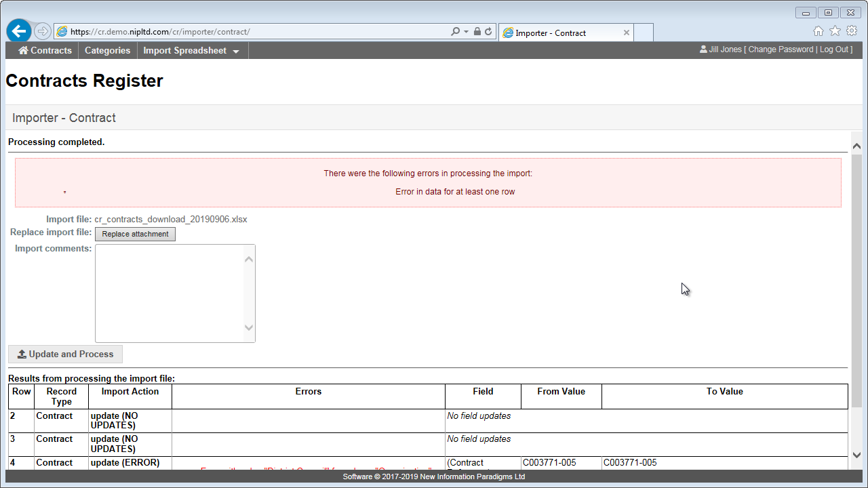Click the lock security icon in address bar
868x488 pixels.
477,32
